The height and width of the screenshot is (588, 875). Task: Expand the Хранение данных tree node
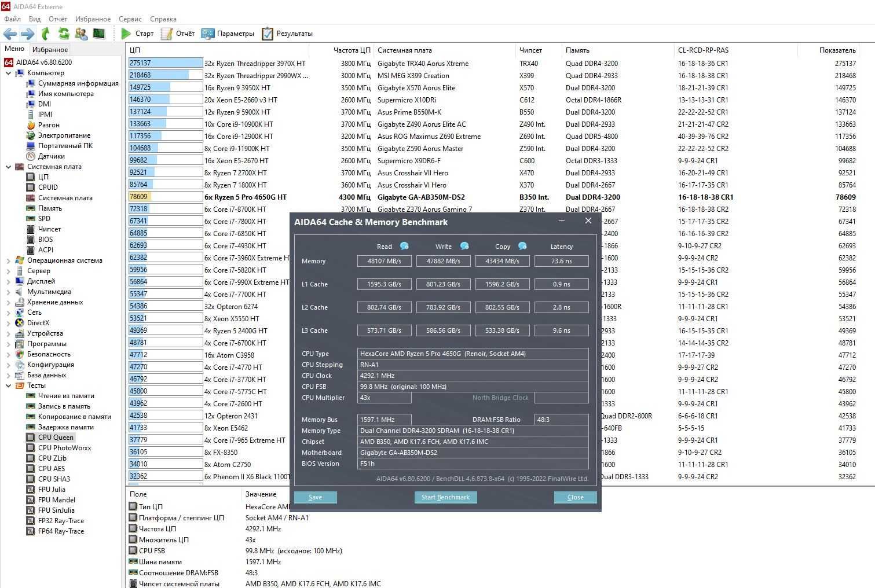click(8, 302)
